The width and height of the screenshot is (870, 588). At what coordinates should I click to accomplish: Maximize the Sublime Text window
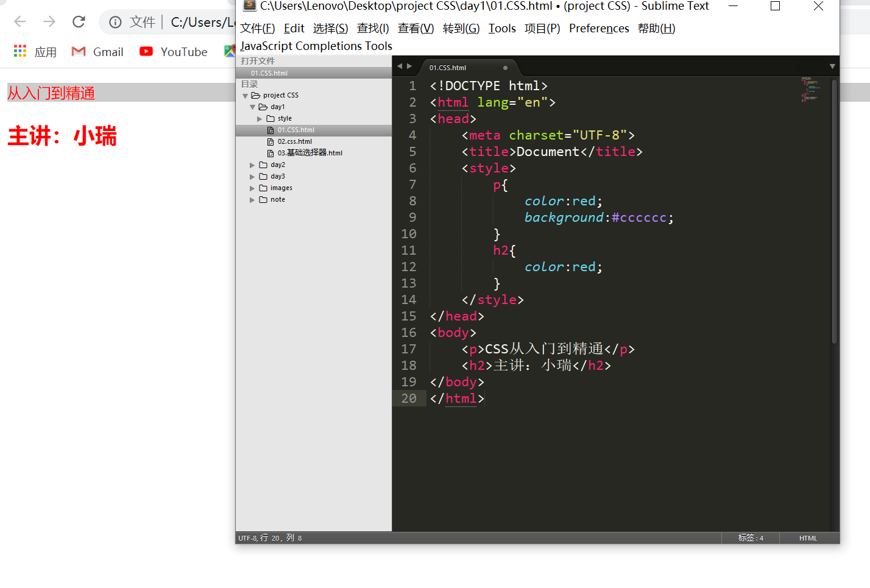775,6
